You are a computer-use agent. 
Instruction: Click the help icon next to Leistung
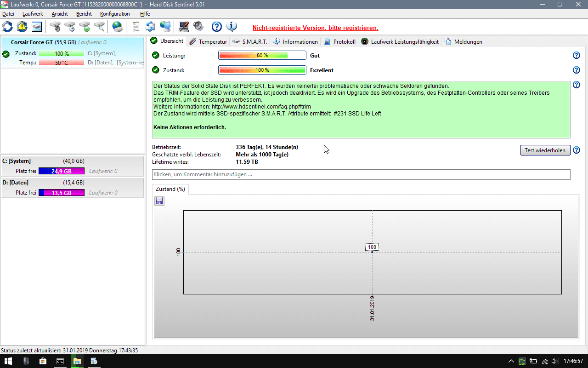coord(577,56)
